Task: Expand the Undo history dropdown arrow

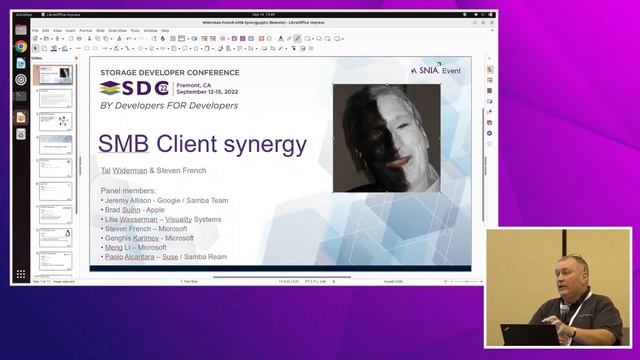Action: click(x=135, y=39)
